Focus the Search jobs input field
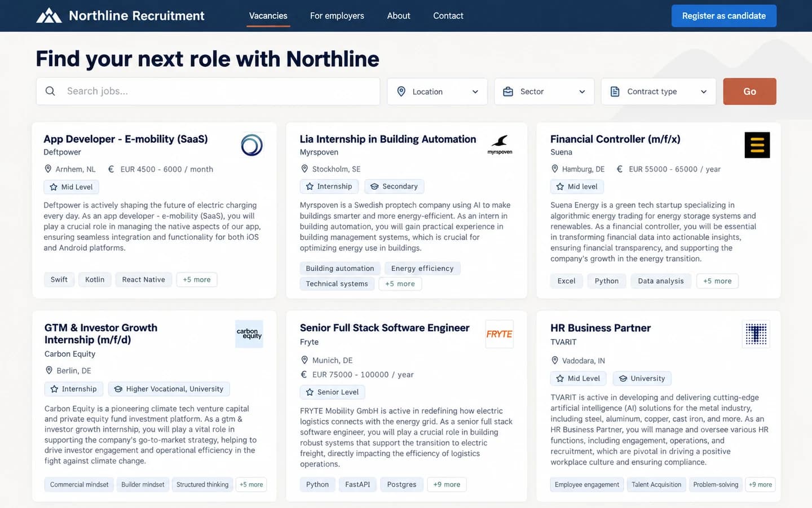This screenshot has width=812, height=508. pyautogui.click(x=208, y=91)
